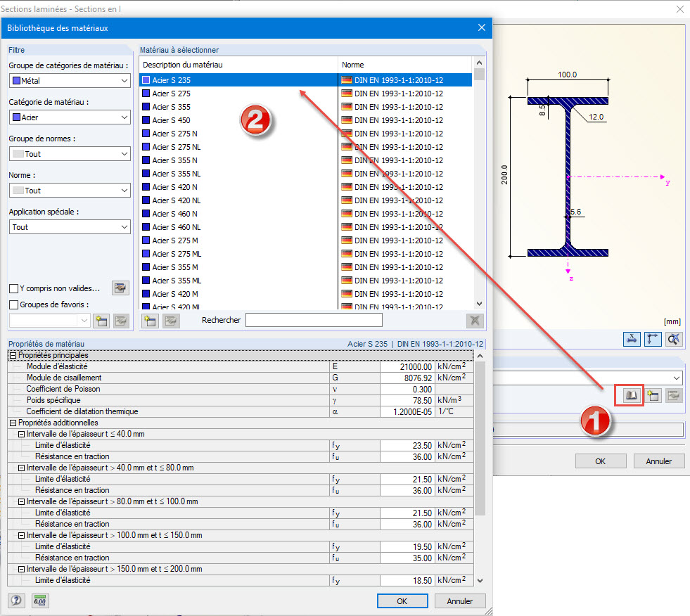Click Module de cisaillement value 8076.92
690x616 pixels.
tap(407, 378)
